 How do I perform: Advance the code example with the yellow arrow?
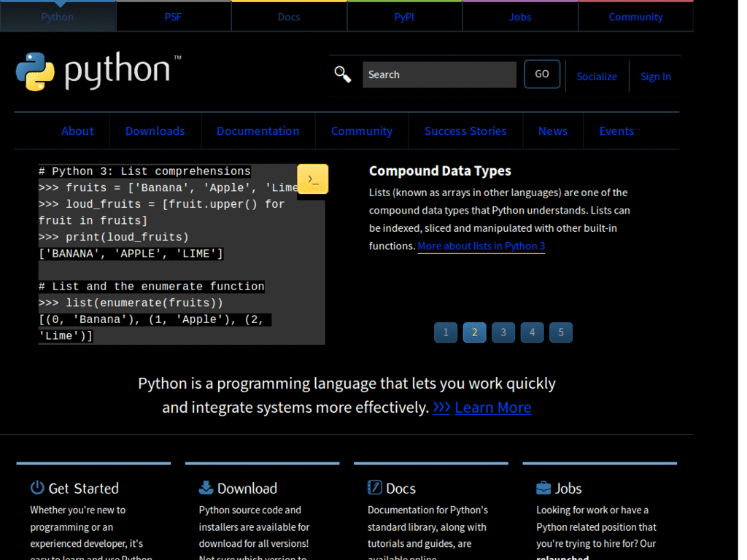pyautogui.click(x=312, y=178)
